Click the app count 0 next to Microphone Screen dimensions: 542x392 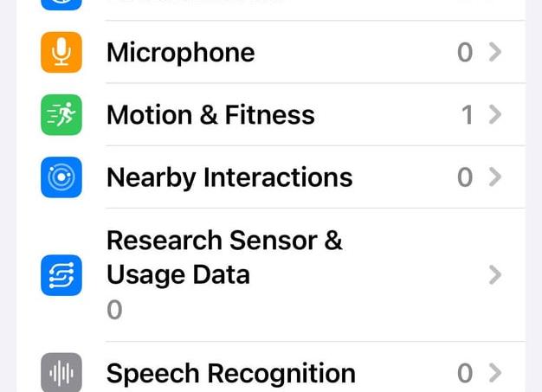click(x=465, y=53)
